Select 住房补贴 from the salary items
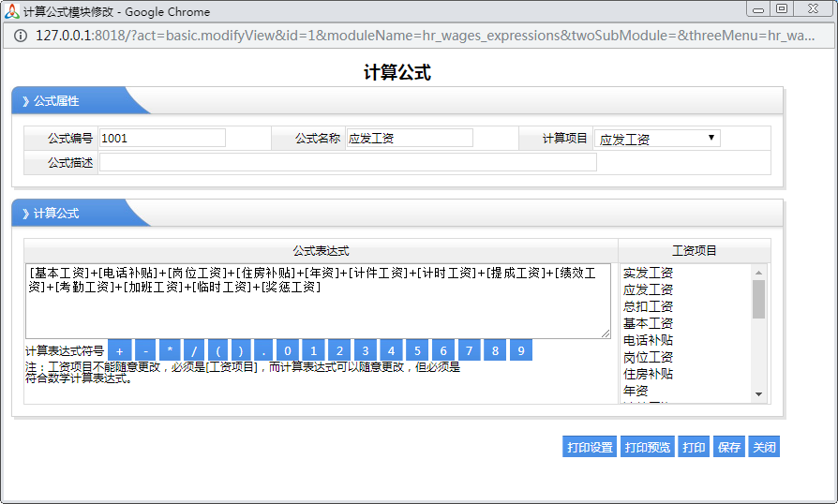Viewport: 838px width, 504px height. click(x=648, y=374)
